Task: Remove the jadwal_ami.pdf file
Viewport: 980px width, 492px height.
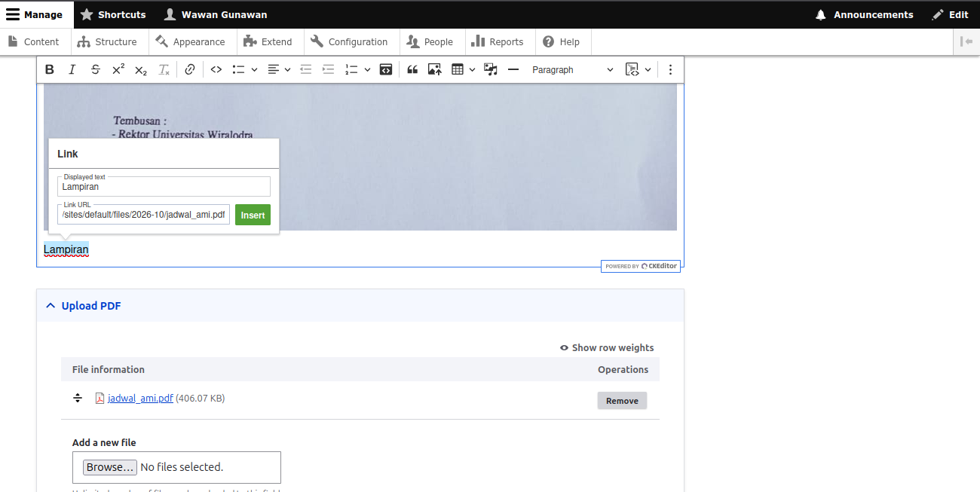Action: point(622,401)
